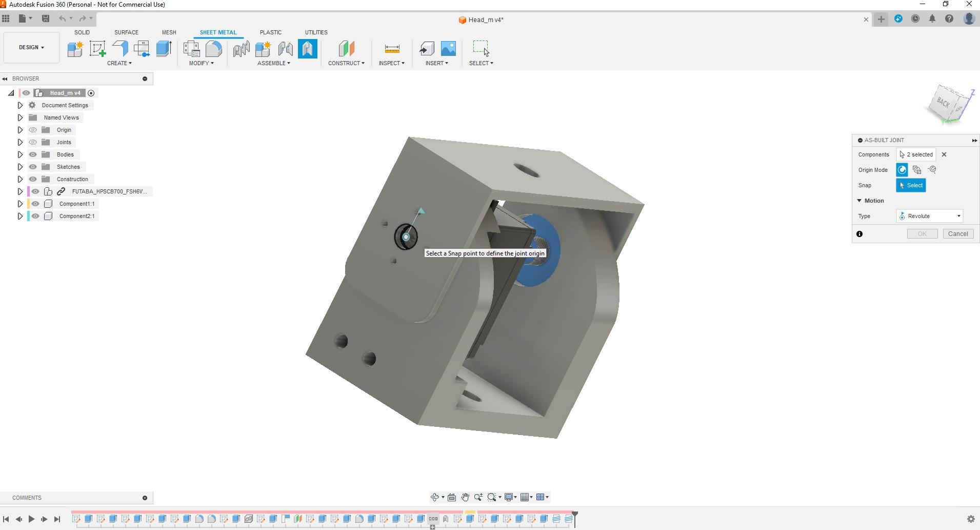Cancel the As-Built Joint dialog
The height and width of the screenshot is (530, 980).
[958, 234]
